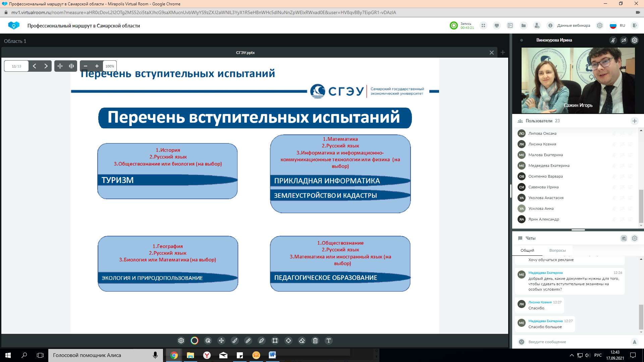This screenshot has height=362, width=644.
Task: Select the eraser tool
Action: [302, 341]
